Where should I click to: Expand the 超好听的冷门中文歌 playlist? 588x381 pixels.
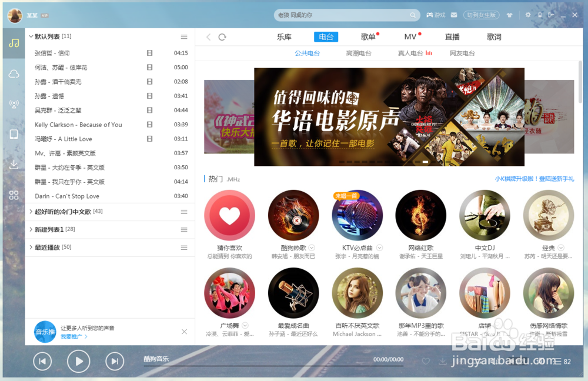pyautogui.click(x=31, y=212)
